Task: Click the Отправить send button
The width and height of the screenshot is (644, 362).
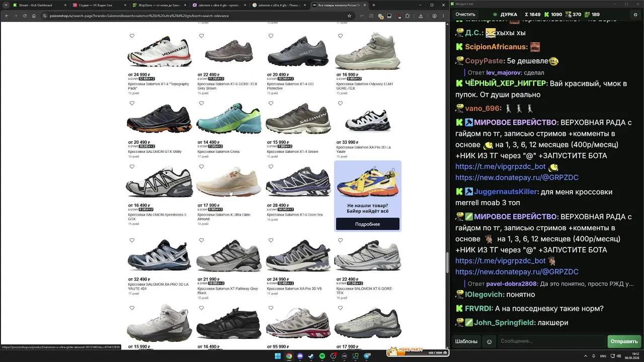Action: 624,341
